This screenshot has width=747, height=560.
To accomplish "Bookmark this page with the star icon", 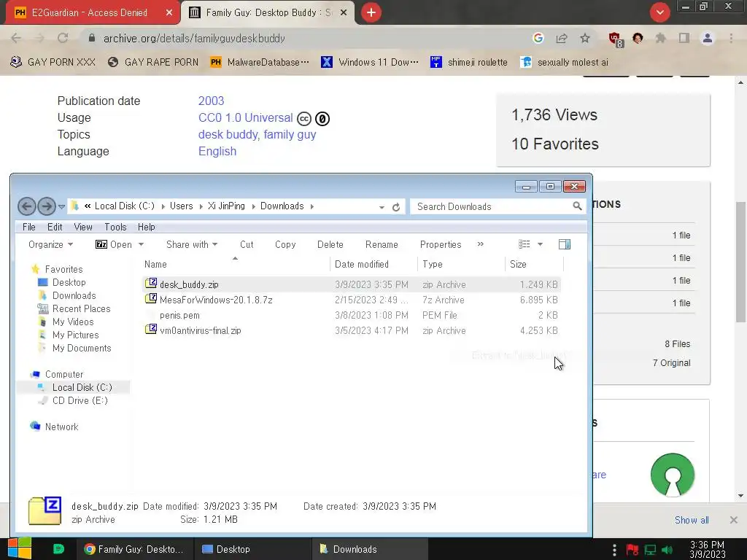I will pos(585,38).
